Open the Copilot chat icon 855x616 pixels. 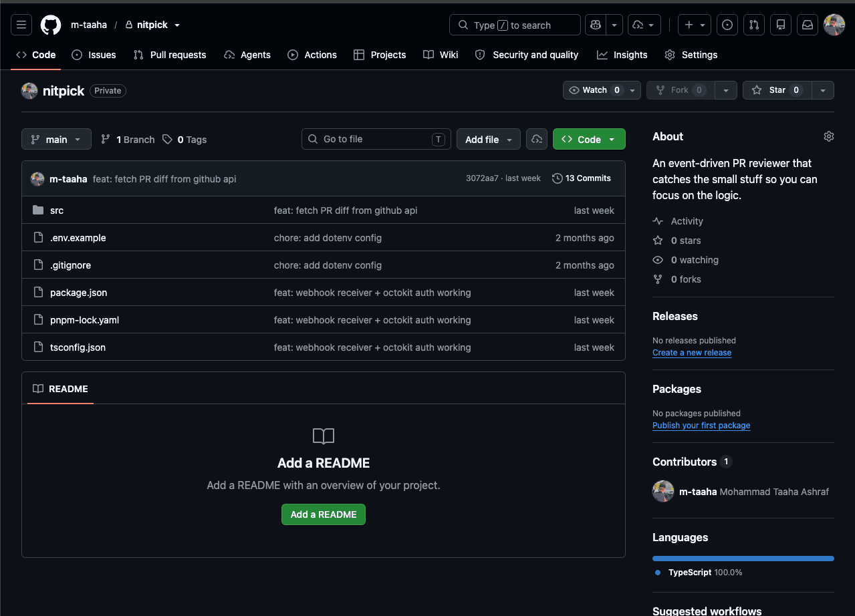(x=595, y=25)
